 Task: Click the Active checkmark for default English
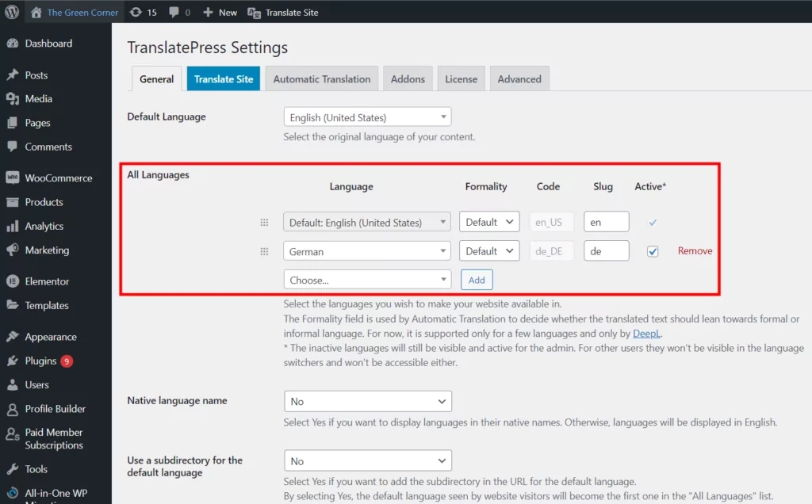(653, 223)
